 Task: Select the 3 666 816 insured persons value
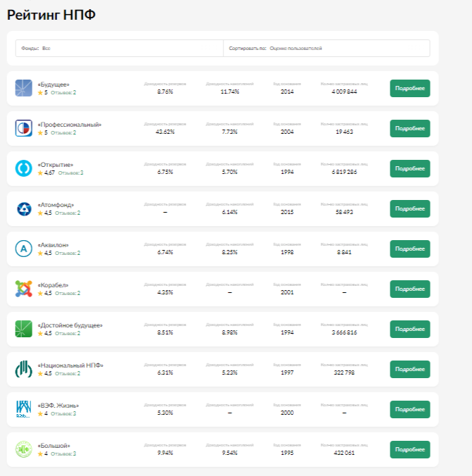(344, 332)
